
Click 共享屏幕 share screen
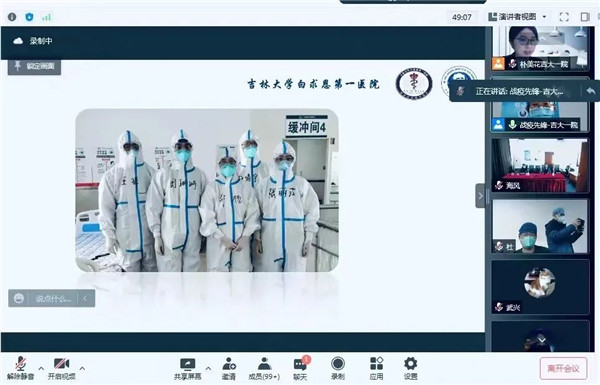point(188,369)
